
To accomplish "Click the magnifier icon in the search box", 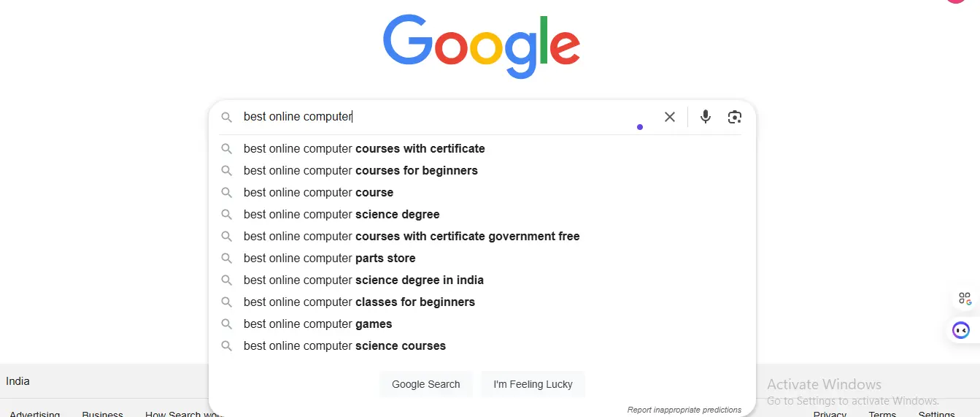I will [227, 117].
